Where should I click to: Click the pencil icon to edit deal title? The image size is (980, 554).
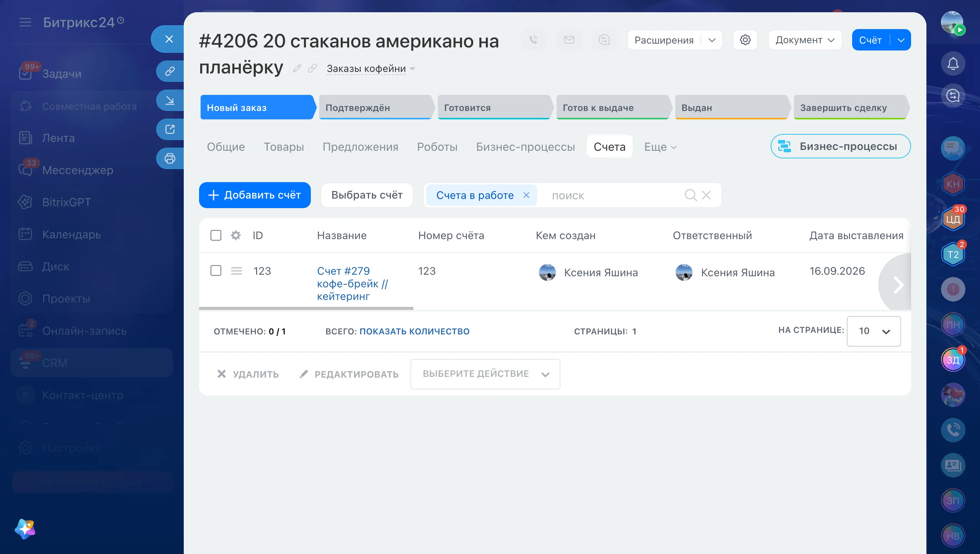(x=297, y=68)
